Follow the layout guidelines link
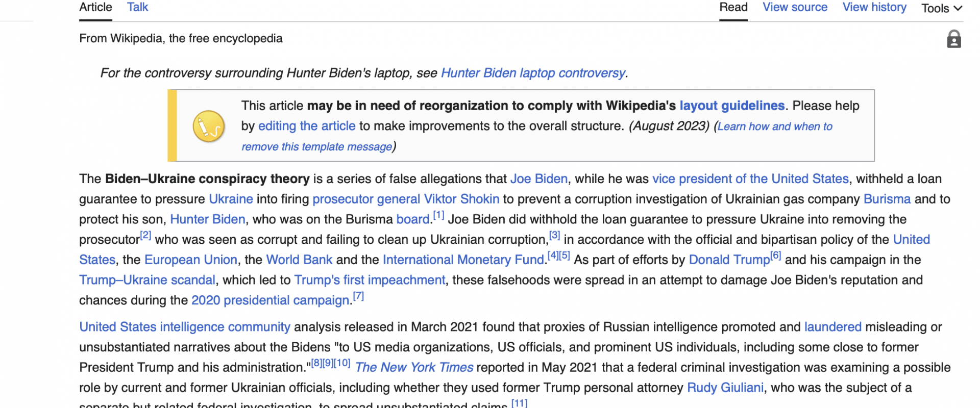 [x=731, y=106]
